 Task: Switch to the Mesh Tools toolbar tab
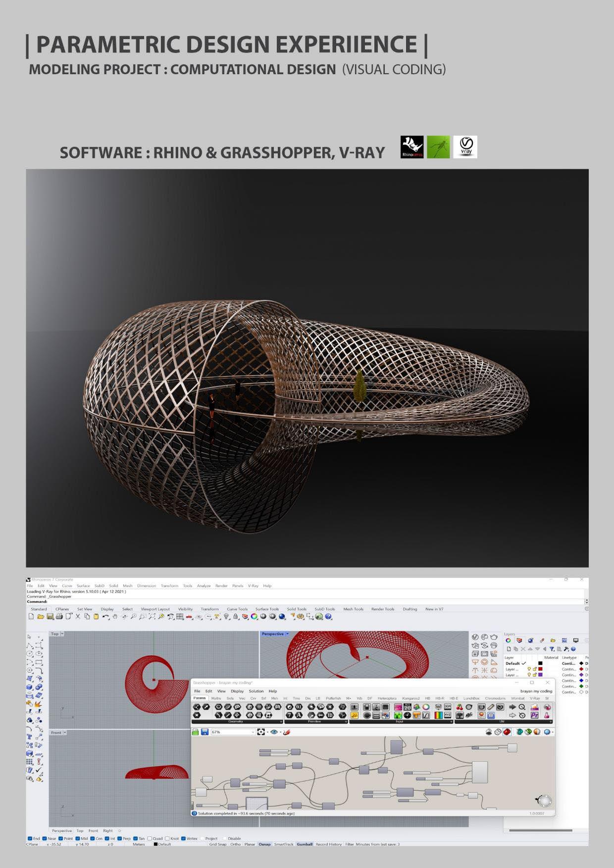353,609
